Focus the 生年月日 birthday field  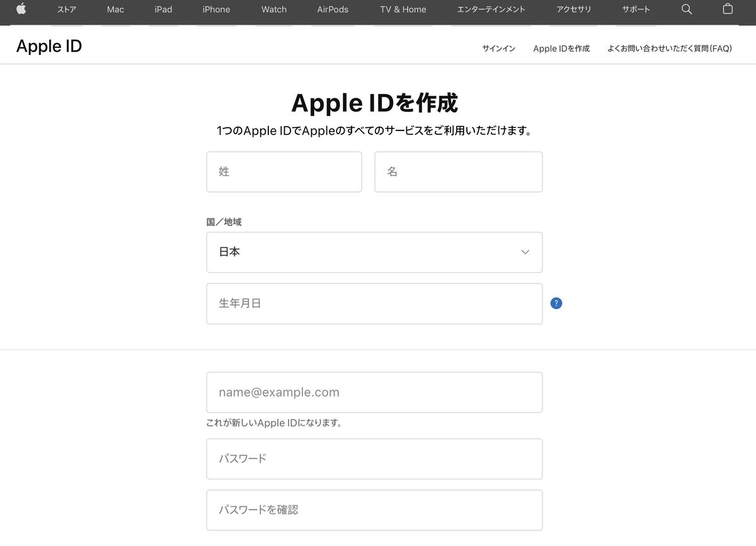pyautogui.click(x=374, y=304)
